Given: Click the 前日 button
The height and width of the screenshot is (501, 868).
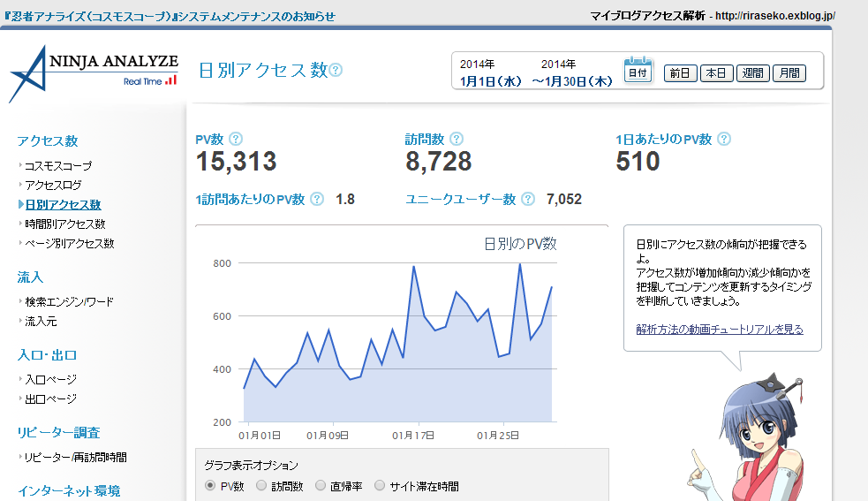Looking at the screenshot, I should (x=680, y=73).
